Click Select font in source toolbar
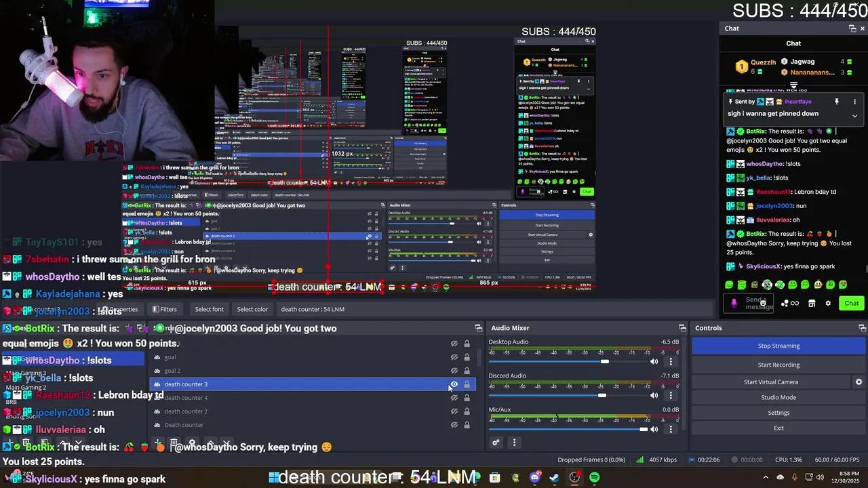The width and height of the screenshot is (868, 488). pos(210,309)
